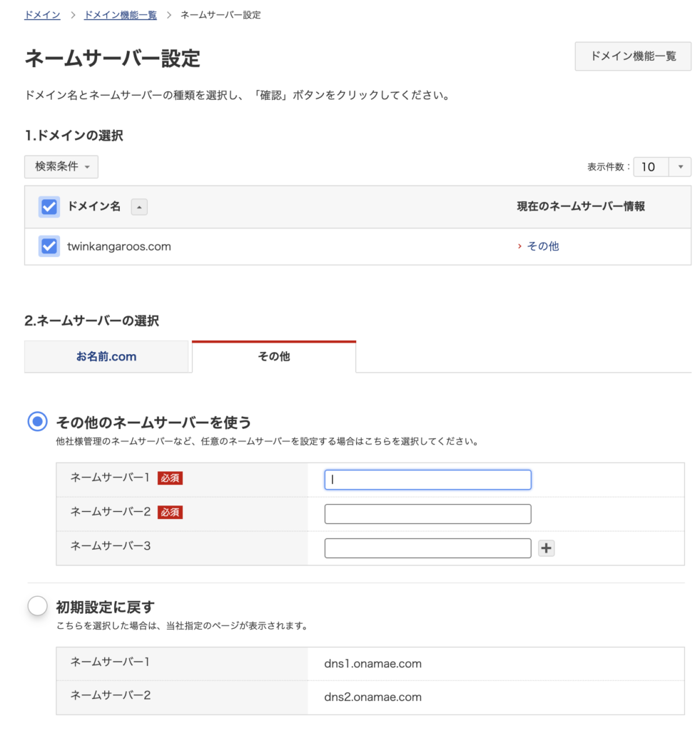This screenshot has width=700, height=731.
Task: Switch to the お名前.com tab
Action: pyautogui.click(x=106, y=357)
